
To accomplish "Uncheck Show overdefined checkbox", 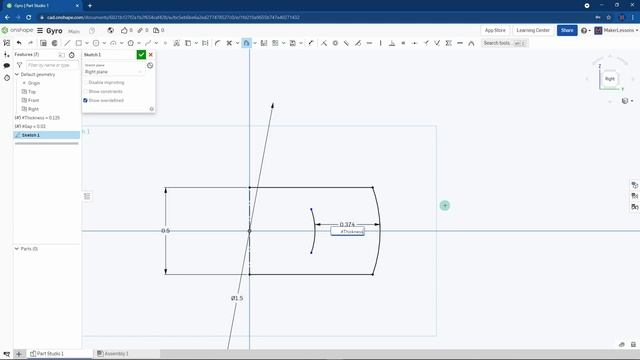I will pyautogui.click(x=85, y=100).
